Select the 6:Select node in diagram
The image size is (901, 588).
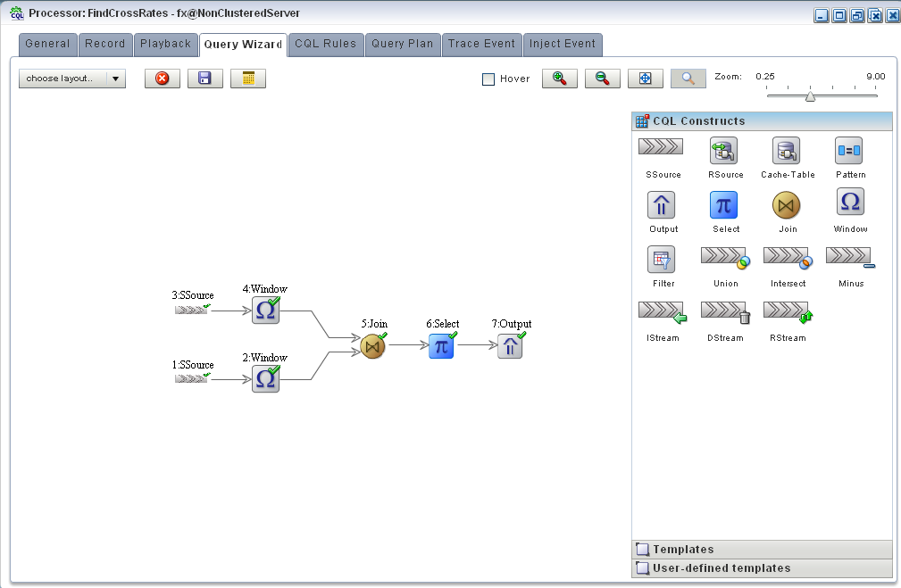tap(441, 346)
